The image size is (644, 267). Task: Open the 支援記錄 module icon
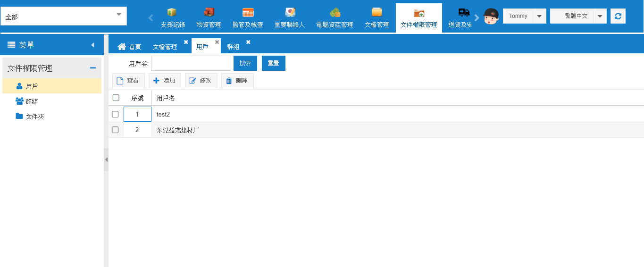tap(172, 13)
